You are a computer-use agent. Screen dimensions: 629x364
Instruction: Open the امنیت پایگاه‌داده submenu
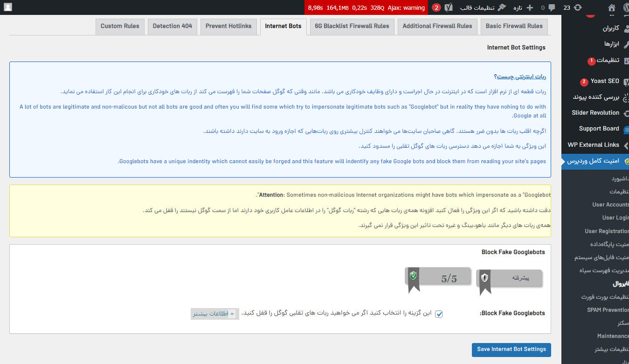click(609, 244)
